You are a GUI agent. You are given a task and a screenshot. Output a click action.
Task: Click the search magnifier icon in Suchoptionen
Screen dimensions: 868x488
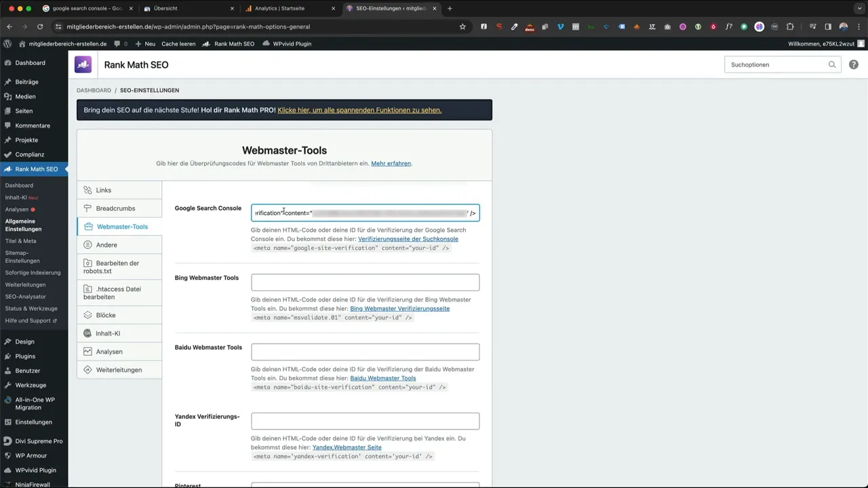click(832, 65)
